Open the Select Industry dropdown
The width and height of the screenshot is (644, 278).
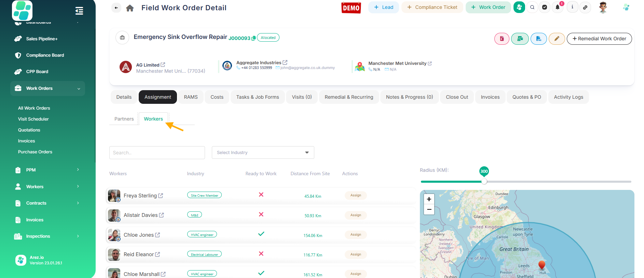point(263,153)
